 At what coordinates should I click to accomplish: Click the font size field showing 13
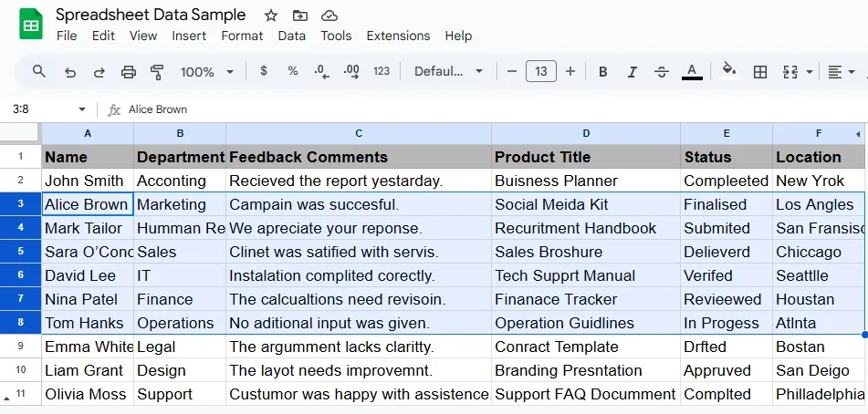[x=541, y=71]
